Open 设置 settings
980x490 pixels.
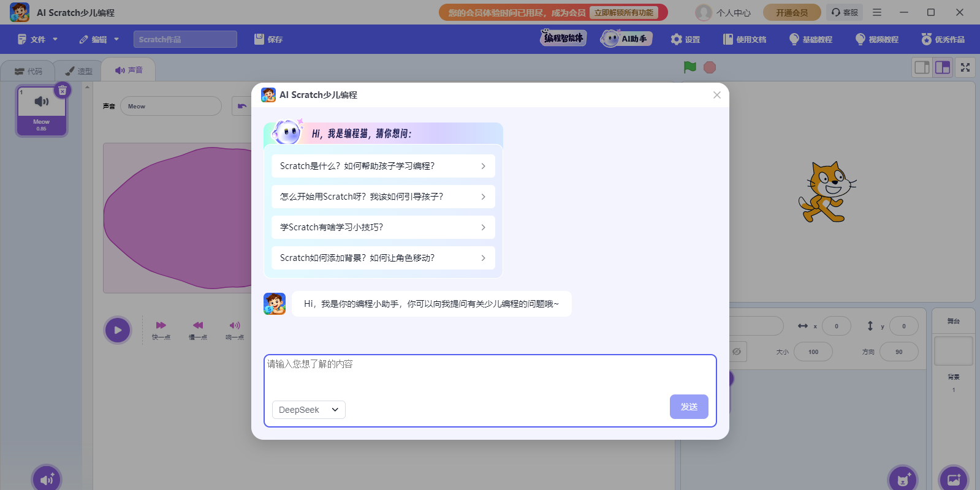click(x=685, y=39)
